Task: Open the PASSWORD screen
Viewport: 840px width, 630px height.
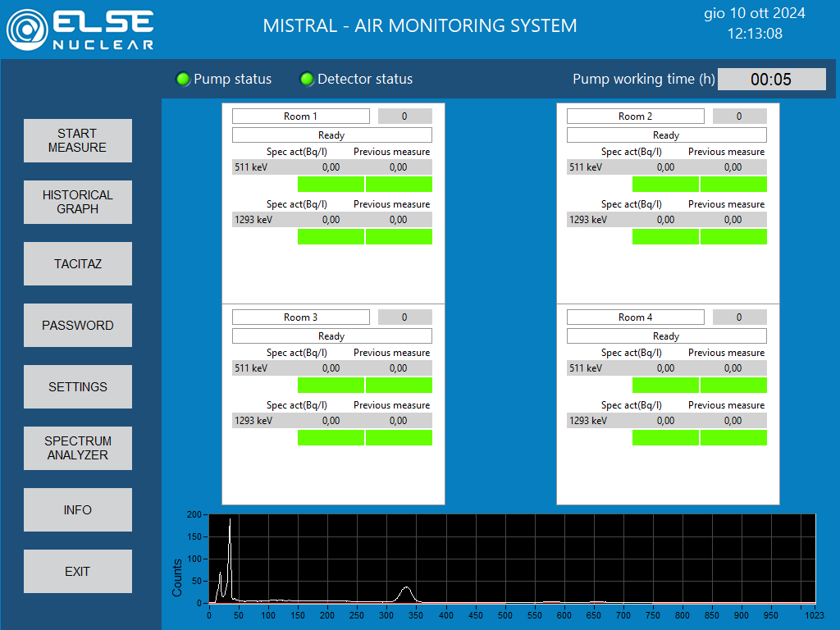Action: tap(78, 325)
